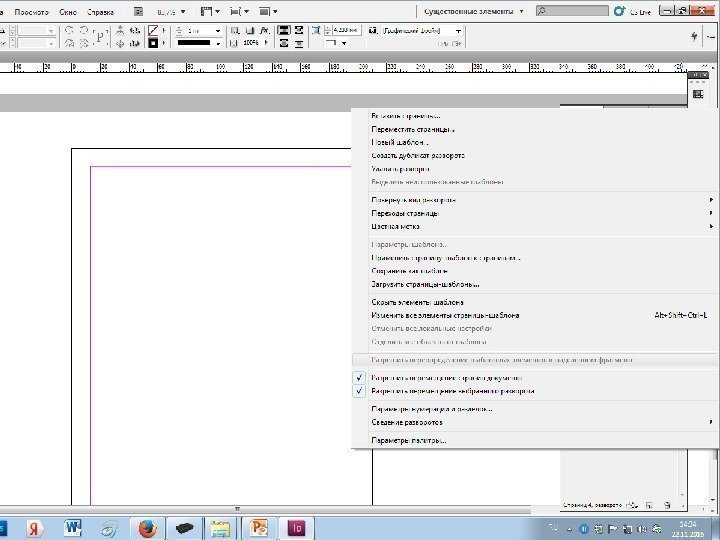The height and width of the screenshot is (540, 720).
Task: Expand the opacity slider arrow
Action: pyautogui.click(x=266, y=43)
